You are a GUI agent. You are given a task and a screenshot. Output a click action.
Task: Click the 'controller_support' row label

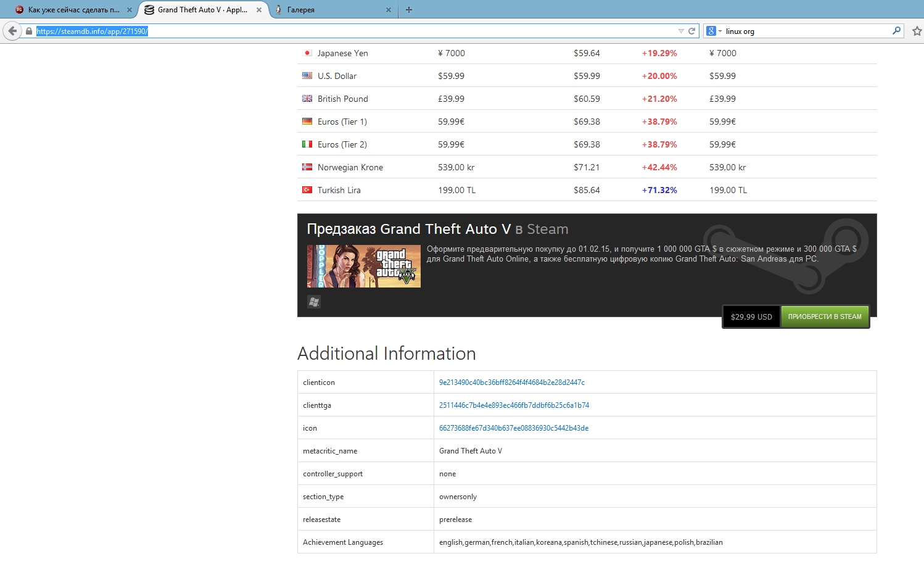click(332, 474)
